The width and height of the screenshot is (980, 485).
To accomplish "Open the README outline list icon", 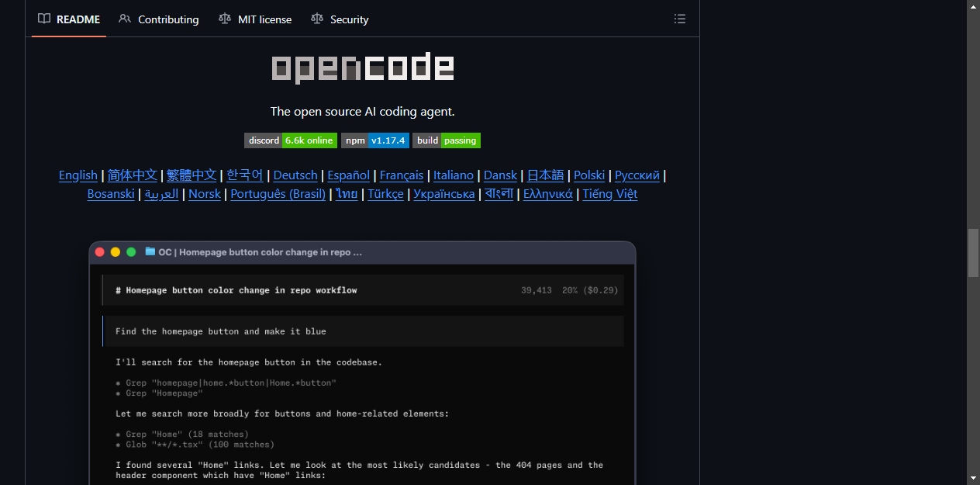I will coord(680,19).
